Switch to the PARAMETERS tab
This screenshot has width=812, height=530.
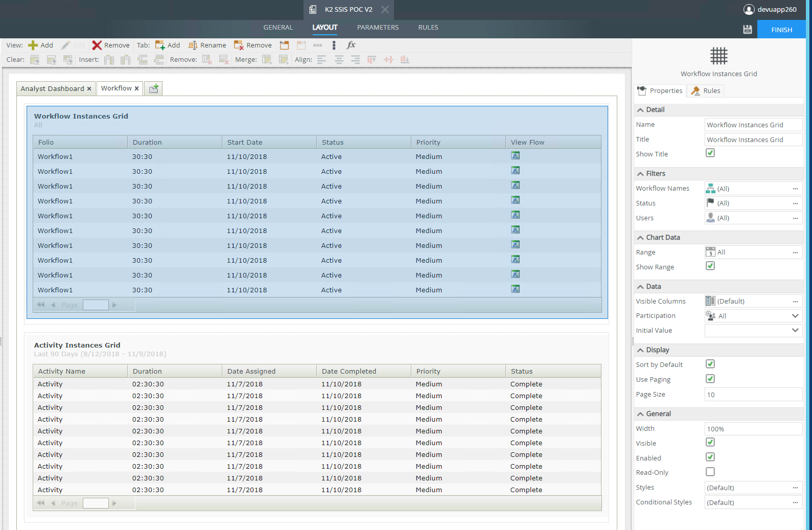(x=378, y=28)
